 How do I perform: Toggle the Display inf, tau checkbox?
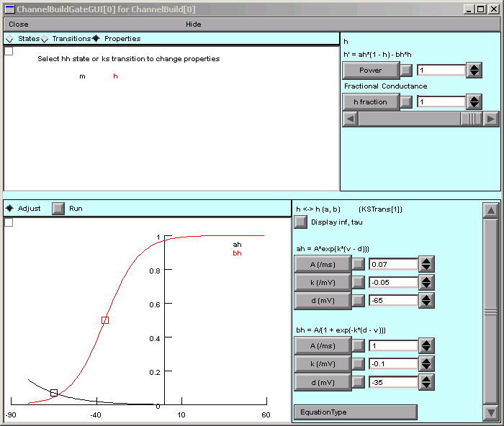coord(301,222)
